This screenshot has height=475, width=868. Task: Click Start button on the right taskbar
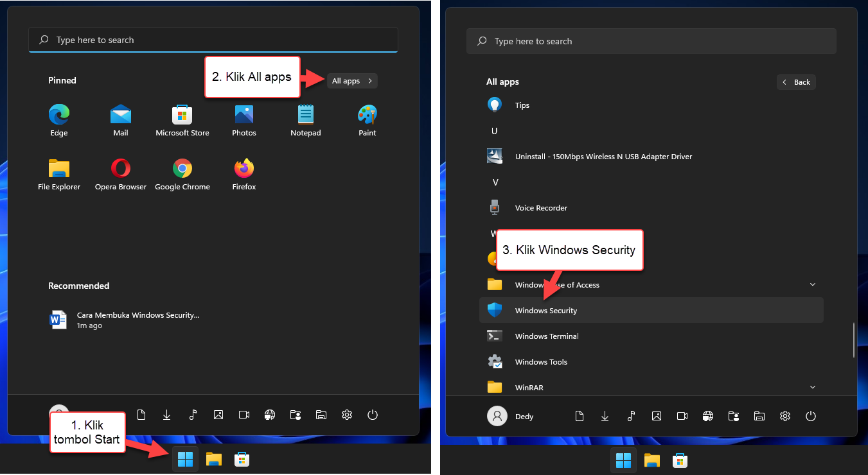623,460
